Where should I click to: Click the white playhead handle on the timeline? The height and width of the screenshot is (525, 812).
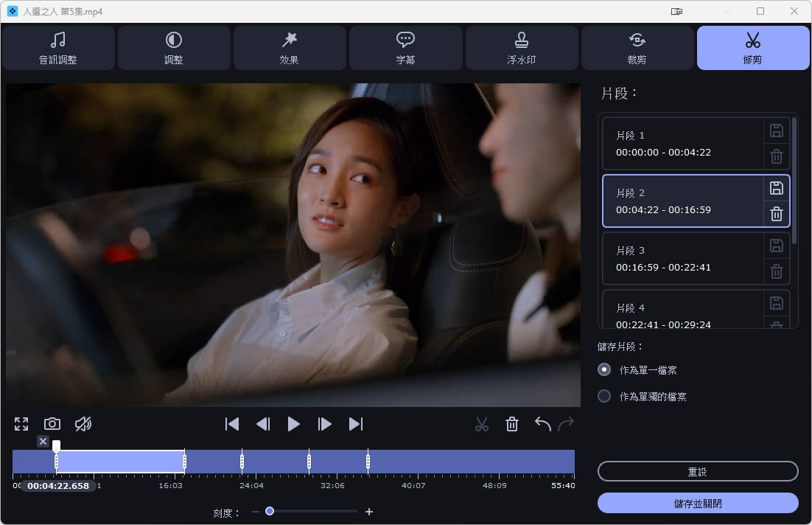click(x=57, y=445)
